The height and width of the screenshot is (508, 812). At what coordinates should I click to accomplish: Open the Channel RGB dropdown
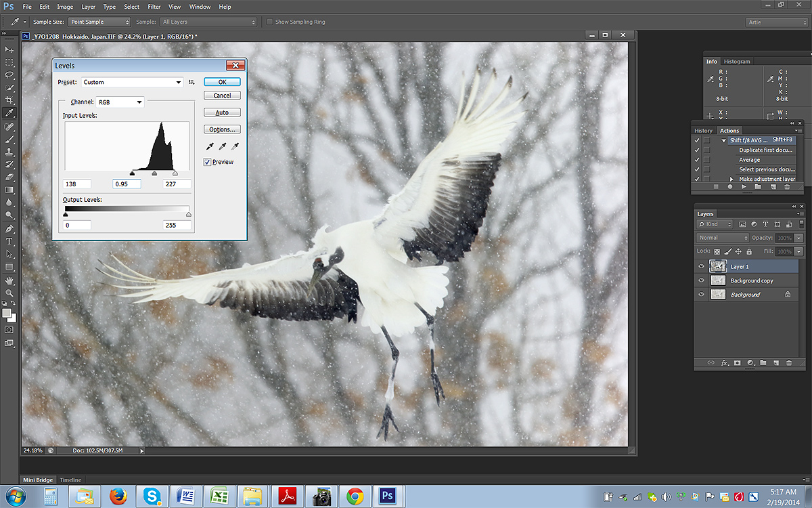[120, 102]
